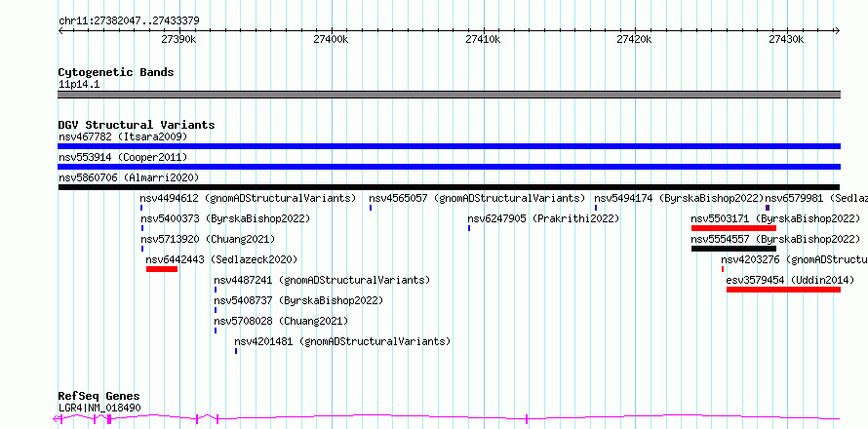Click the ruler's left arrowhead

[x=60, y=31]
